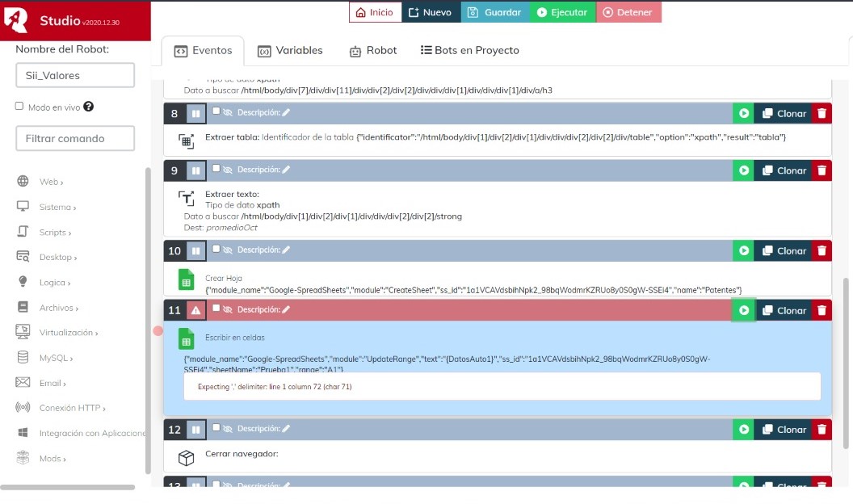The width and height of the screenshot is (853, 504).
Task: Clone step 10 with the Clonar button
Action: (784, 251)
